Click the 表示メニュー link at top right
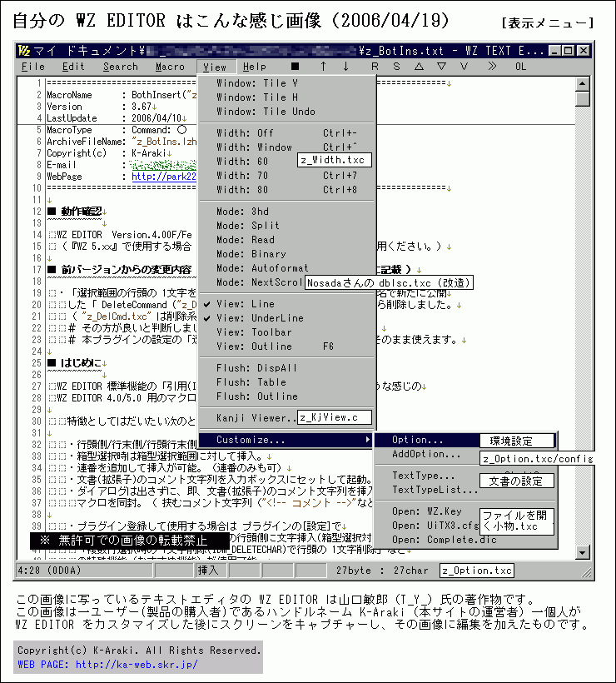Image resolution: width=616 pixels, height=683 pixels. tap(548, 22)
